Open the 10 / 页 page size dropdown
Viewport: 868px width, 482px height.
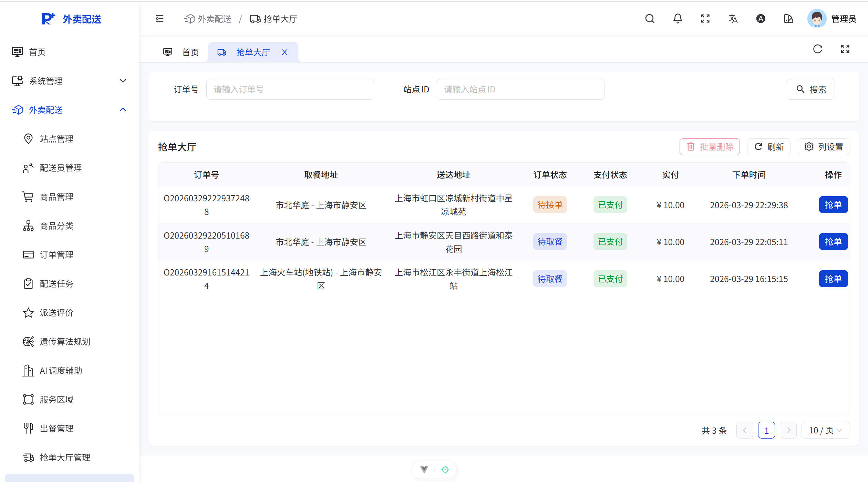click(825, 430)
